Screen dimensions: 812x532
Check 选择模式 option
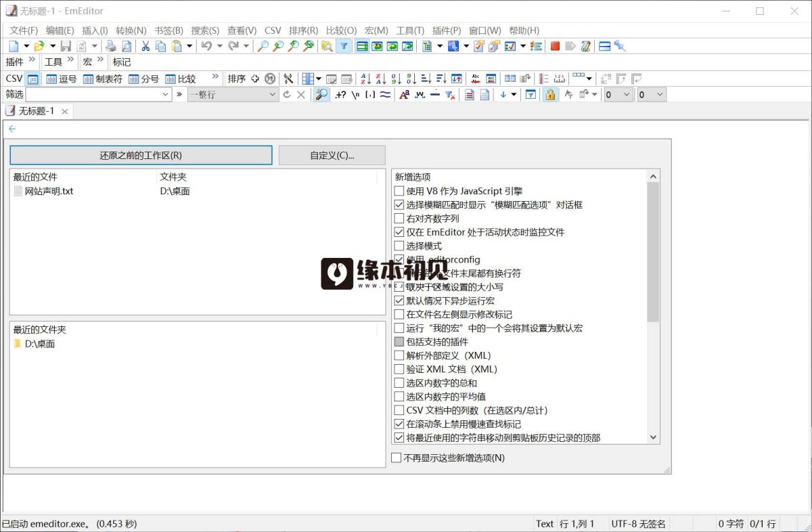tap(399, 246)
